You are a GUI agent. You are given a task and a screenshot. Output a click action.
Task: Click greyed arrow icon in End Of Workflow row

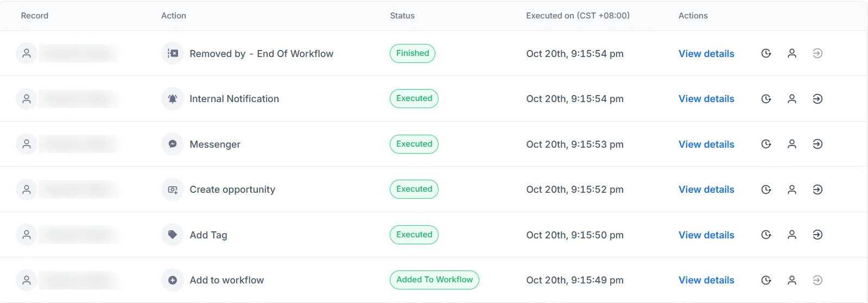tap(818, 53)
